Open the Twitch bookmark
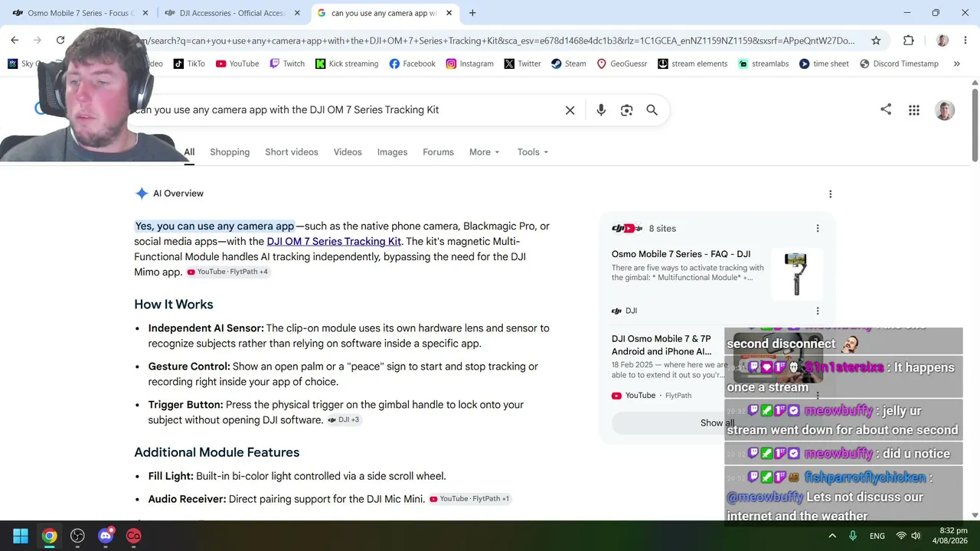The height and width of the screenshot is (551, 980). [x=287, y=64]
